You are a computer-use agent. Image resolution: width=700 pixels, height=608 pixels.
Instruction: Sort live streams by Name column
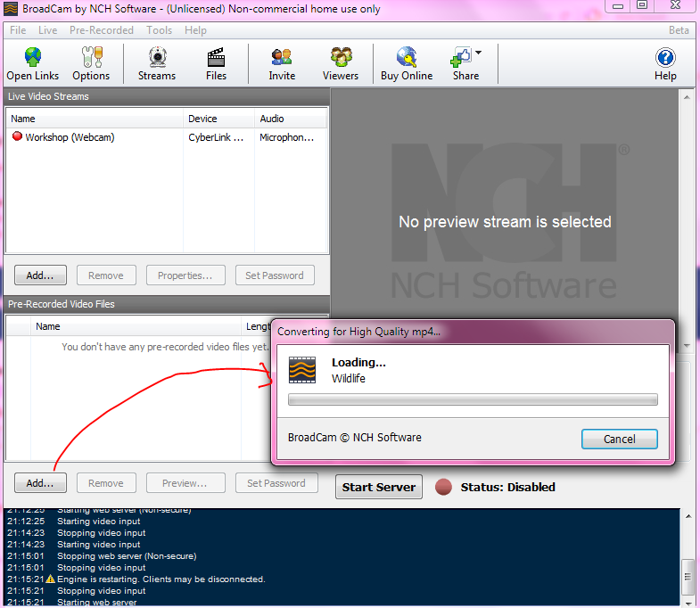(x=95, y=119)
